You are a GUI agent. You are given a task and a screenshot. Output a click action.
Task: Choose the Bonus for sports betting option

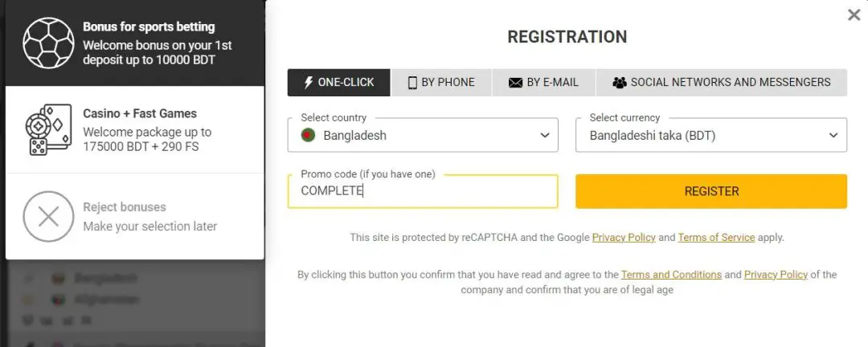149,43
